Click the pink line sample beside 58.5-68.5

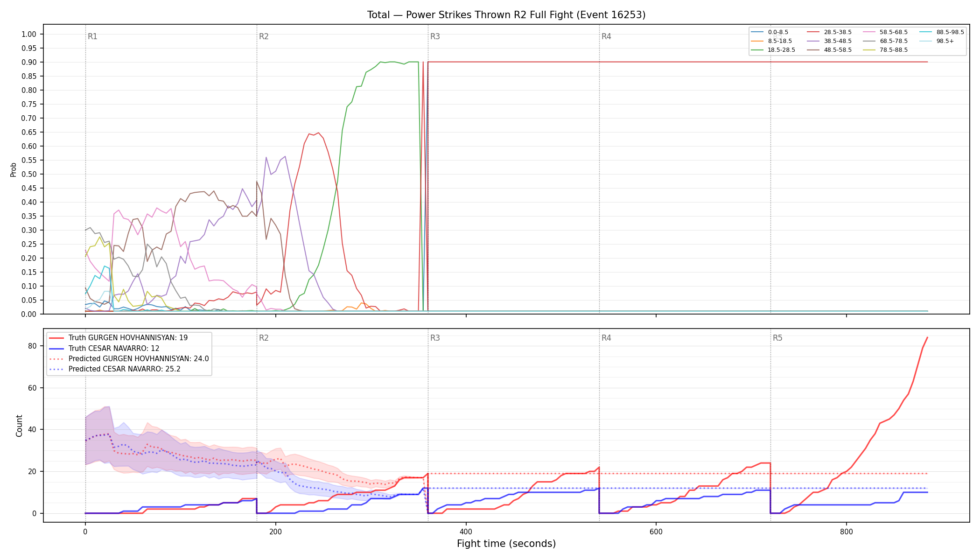point(869,32)
